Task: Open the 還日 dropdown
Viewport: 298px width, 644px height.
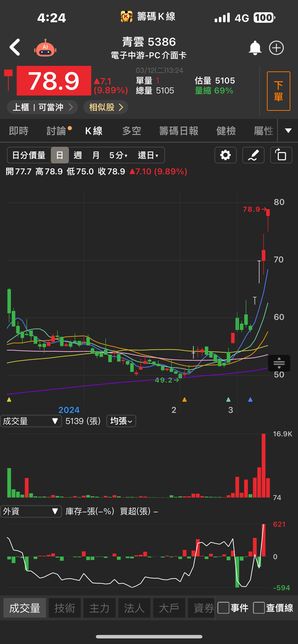Action: coord(148,155)
